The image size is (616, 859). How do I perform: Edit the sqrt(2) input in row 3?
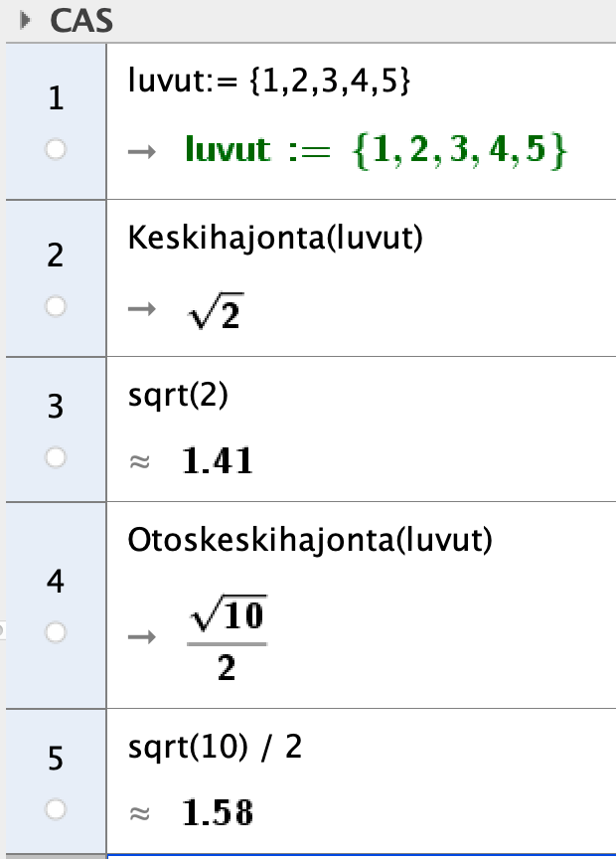pyautogui.click(x=179, y=396)
